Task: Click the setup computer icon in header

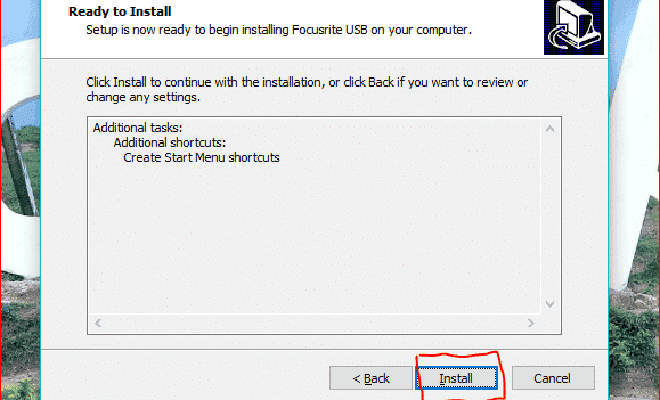Action: (574, 27)
